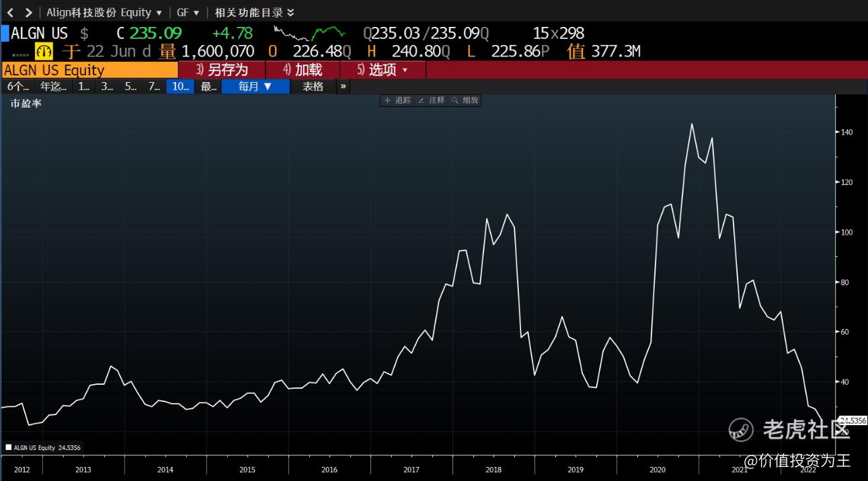
Task: Click the ALGN US Equity input field
Action: [x=89, y=70]
